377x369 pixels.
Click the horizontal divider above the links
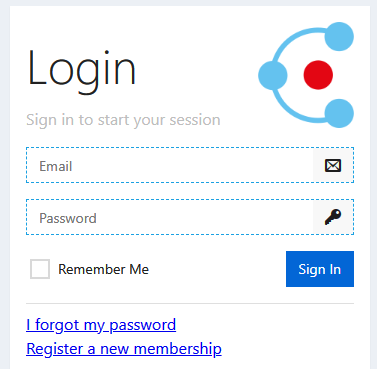tap(190, 304)
